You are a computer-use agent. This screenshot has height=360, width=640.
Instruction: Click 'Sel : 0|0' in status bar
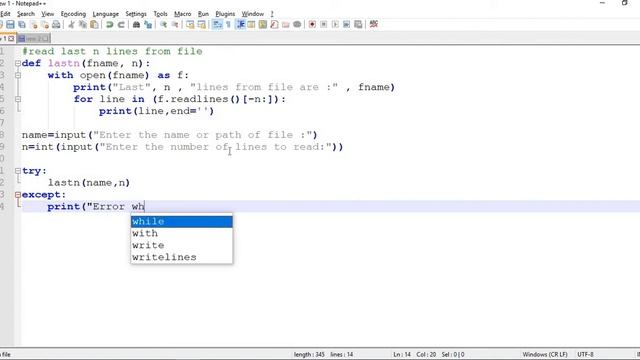point(453,354)
